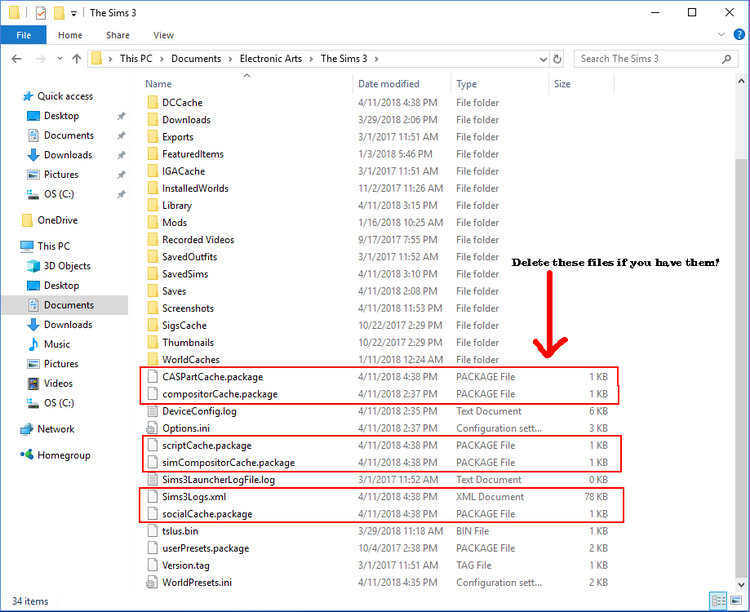Open pinned Pictures under Quick access

(61, 175)
